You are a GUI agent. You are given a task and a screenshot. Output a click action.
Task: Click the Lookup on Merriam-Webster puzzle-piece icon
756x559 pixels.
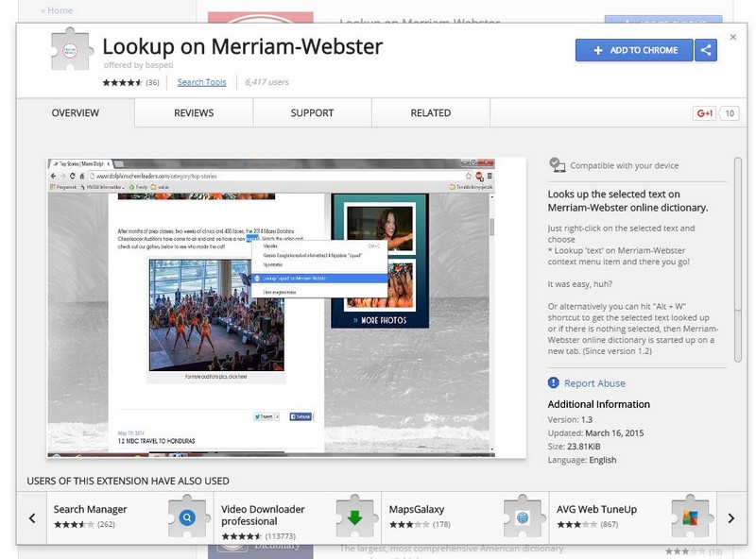[70, 50]
